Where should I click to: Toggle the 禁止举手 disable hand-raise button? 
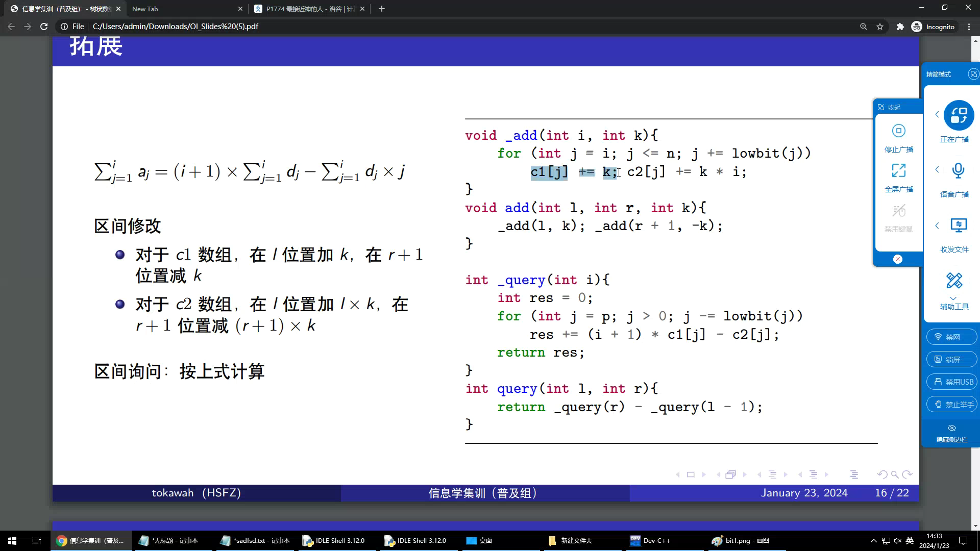951,404
